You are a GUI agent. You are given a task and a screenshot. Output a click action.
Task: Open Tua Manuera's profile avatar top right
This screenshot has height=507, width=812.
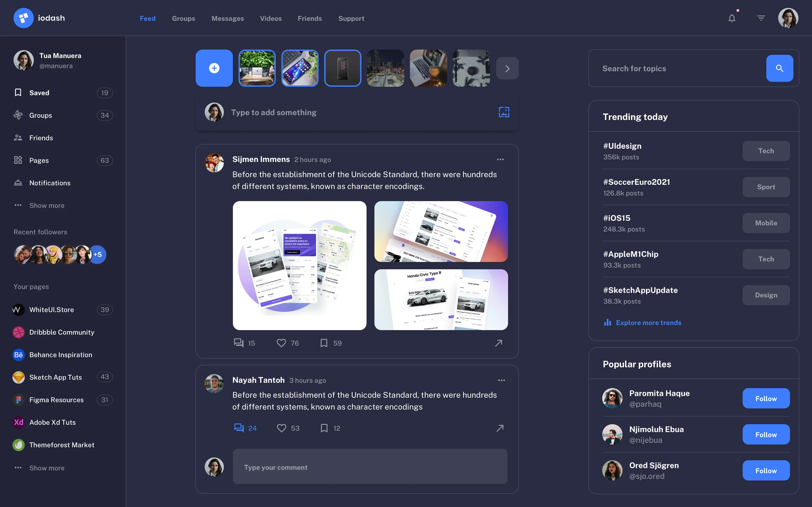click(x=788, y=18)
